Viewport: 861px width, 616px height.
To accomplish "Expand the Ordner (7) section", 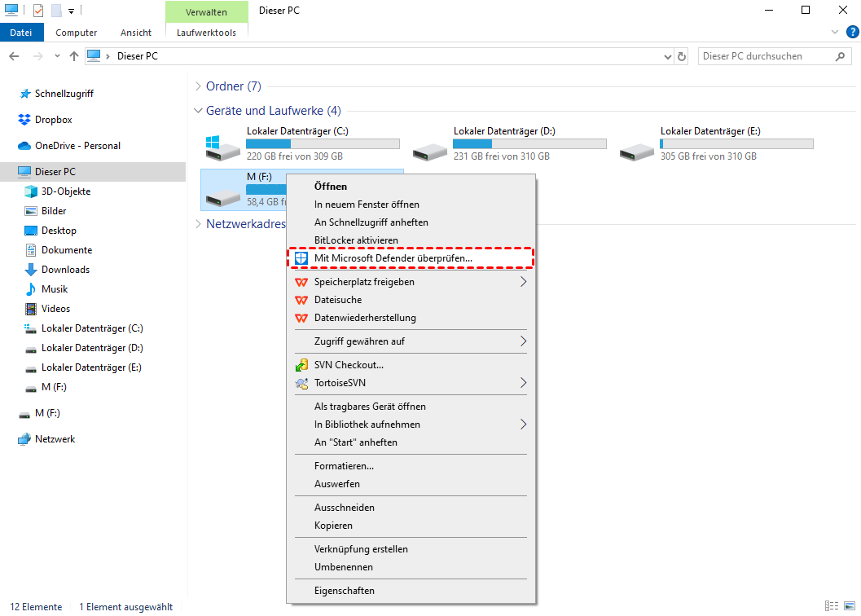I will (x=198, y=86).
